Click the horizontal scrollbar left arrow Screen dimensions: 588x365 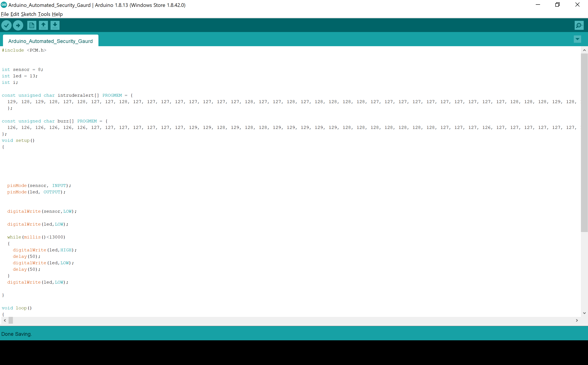[5, 320]
